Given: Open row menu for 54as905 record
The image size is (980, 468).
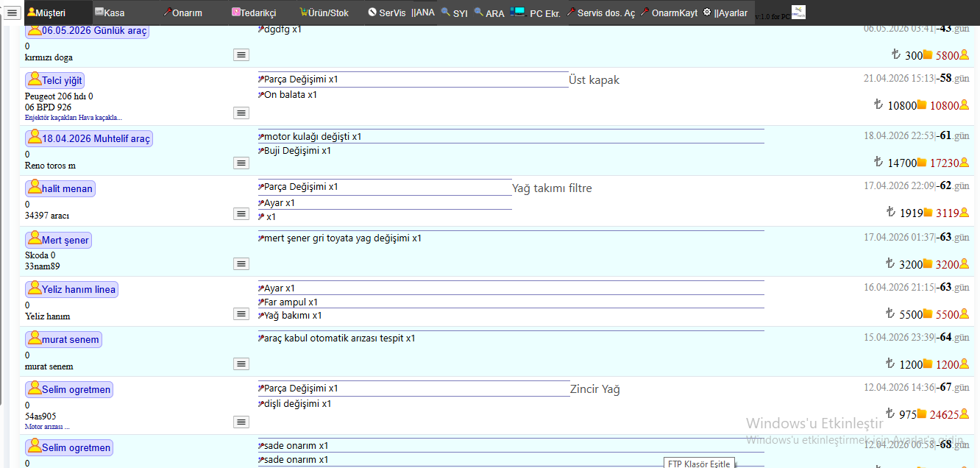Looking at the screenshot, I should [241, 422].
